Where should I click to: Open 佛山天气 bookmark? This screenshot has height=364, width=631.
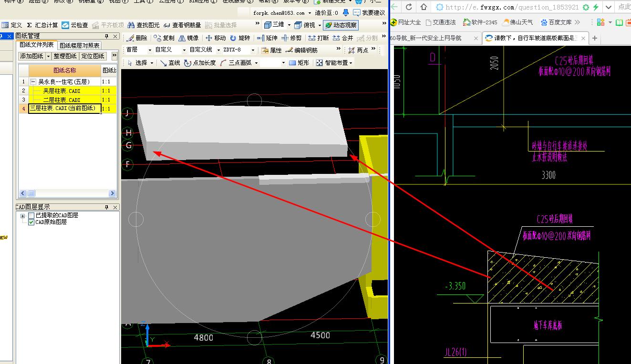point(518,22)
